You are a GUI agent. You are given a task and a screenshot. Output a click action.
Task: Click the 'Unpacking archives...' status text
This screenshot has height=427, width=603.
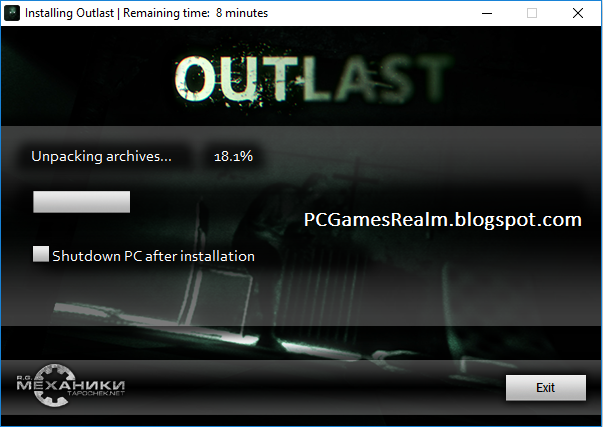pyautogui.click(x=102, y=157)
